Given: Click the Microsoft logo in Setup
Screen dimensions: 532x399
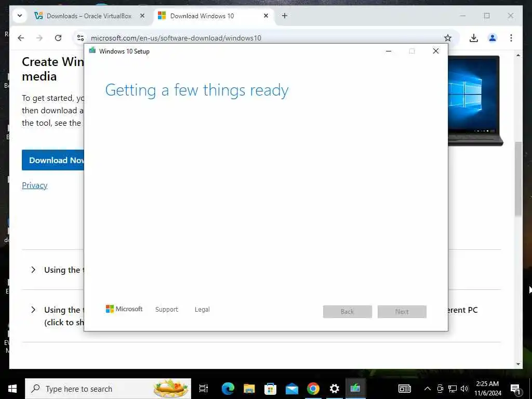Looking at the screenshot, I should pyautogui.click(x=124, y=309).
